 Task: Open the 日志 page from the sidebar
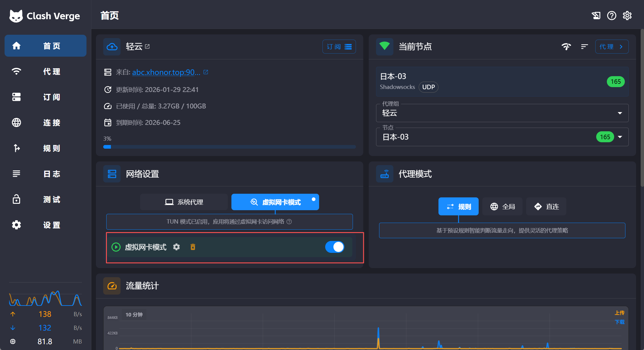click(x=45, y=174)
